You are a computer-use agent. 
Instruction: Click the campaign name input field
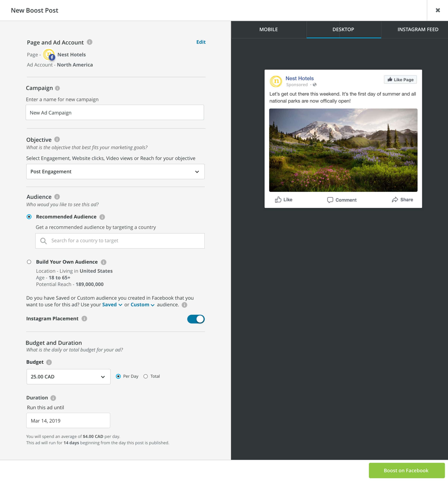click(x=115, y=113)
